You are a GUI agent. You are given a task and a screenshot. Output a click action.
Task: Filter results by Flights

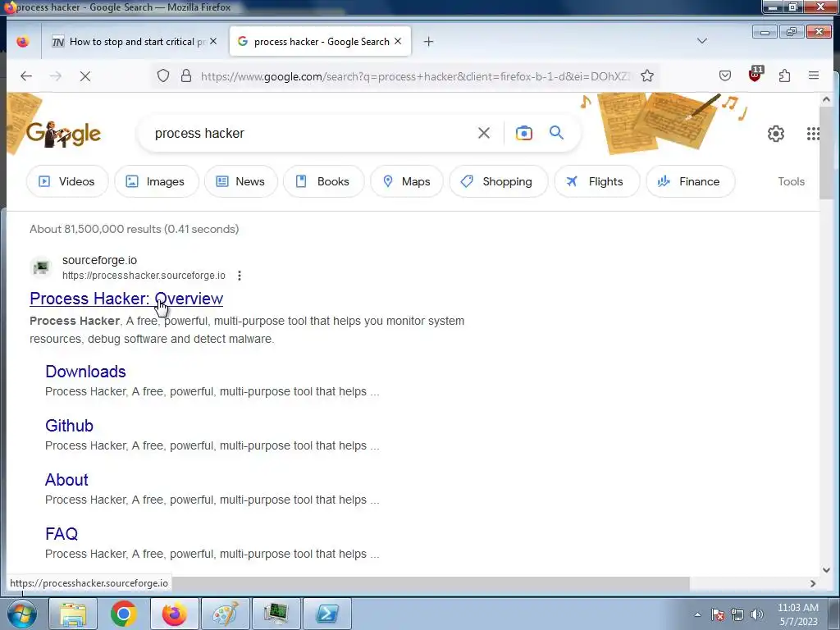click(597, 181)
